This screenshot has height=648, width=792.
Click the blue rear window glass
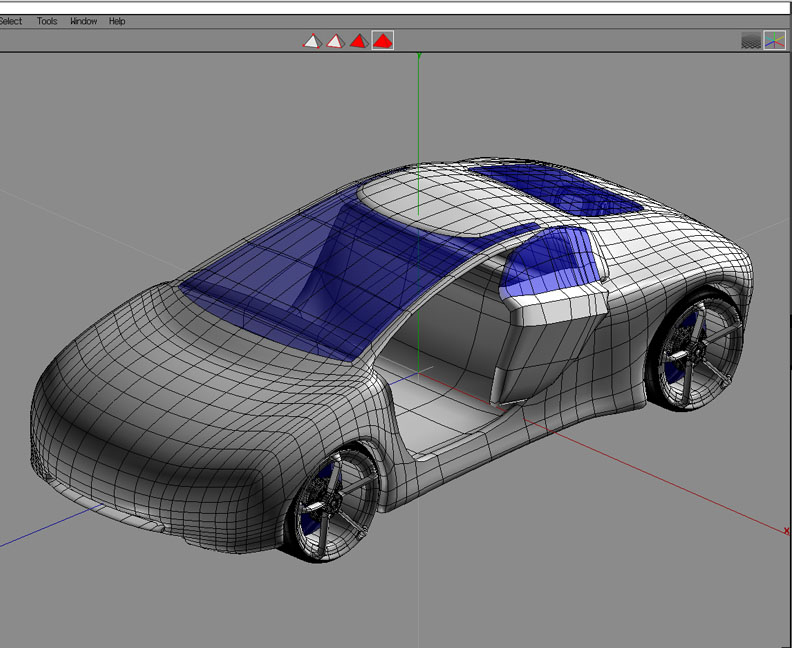(x=558, y=189)
